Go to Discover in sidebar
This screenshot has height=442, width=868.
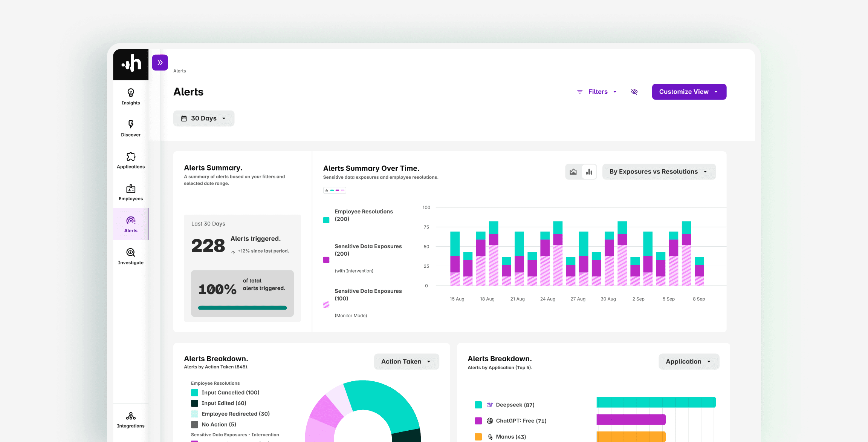click(131, 129)
